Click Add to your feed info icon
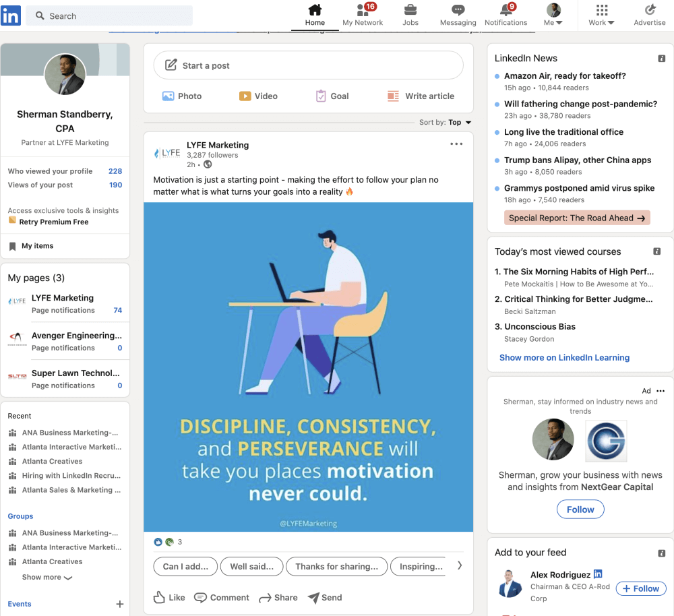Screen dimensions: 674x616 pyautogui.click(x=662, y=553)
